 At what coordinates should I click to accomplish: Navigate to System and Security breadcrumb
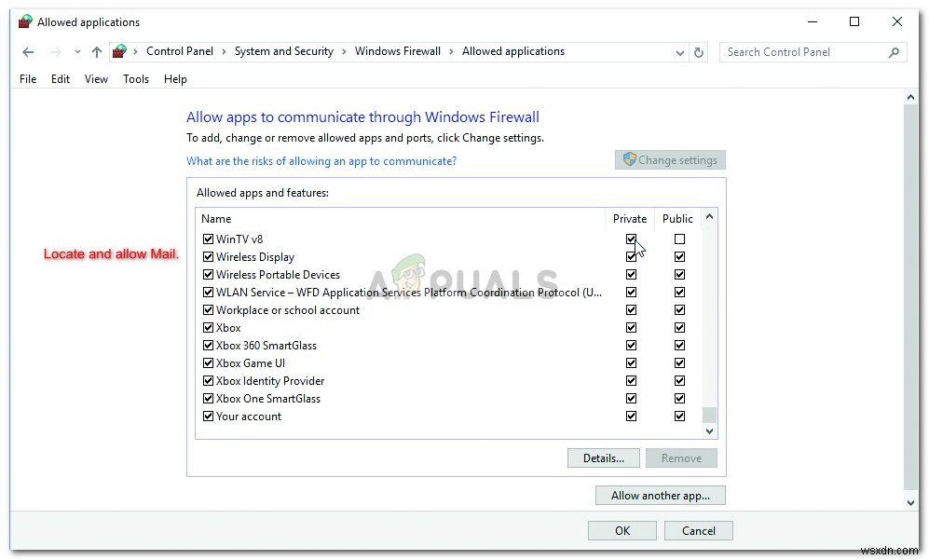[284, 51]
